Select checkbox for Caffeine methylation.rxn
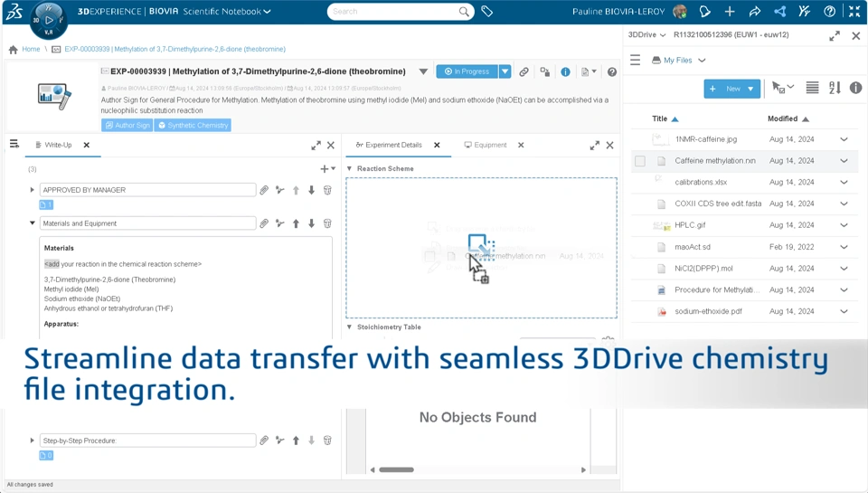The width and height of the screenshot is (868, 493). click(x=640, y=161)
